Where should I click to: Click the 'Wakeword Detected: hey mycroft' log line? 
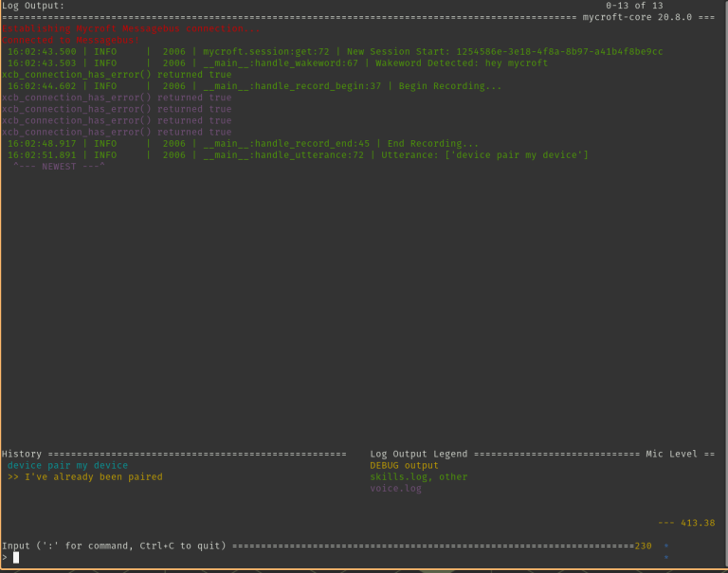(277, 63)
